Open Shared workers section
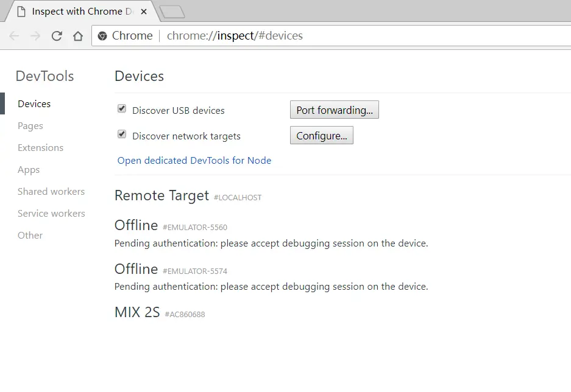 coord(51,191)
